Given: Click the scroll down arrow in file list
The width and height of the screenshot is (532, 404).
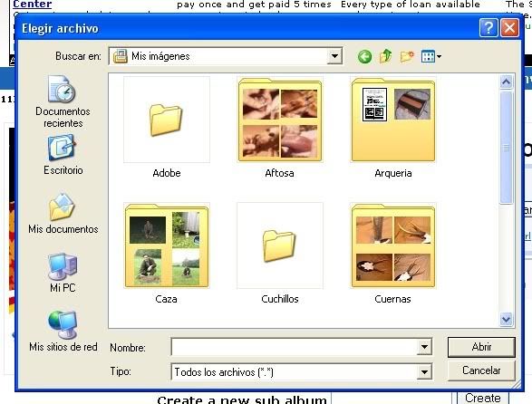Looking at the screenshot, I should (507, 320).
